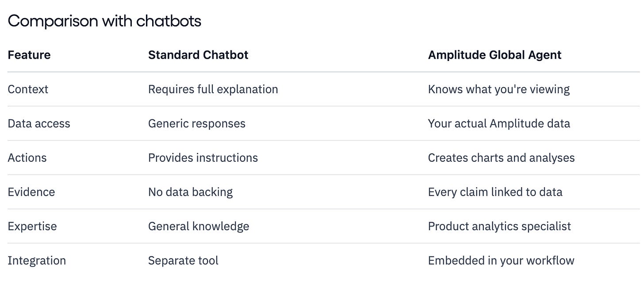Click the "Creates charts and analyses" cell

(x=501, y=158)
